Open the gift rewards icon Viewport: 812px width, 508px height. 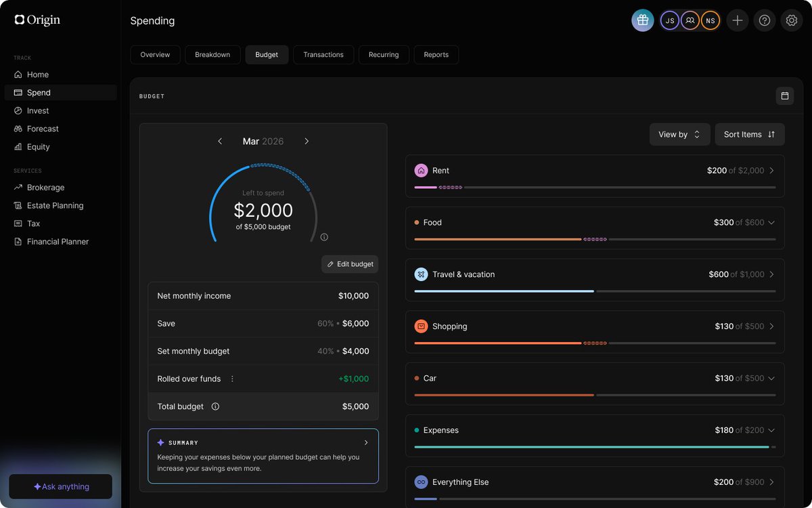[x=643, y=20]
